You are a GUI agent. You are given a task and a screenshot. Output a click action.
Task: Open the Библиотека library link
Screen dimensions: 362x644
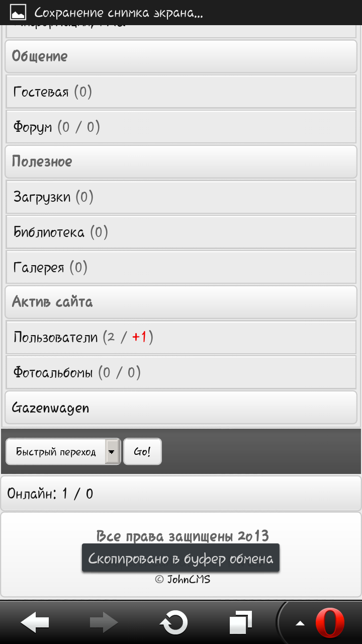(x=49, y=232)
